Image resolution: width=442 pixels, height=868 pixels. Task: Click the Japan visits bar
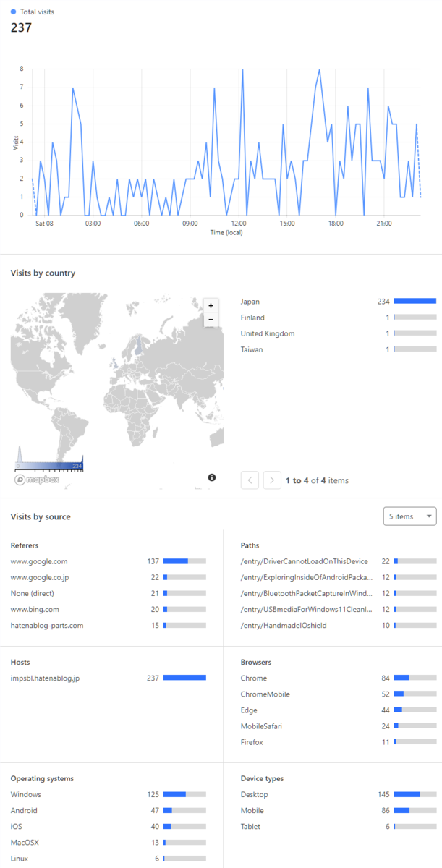point(415,302)
